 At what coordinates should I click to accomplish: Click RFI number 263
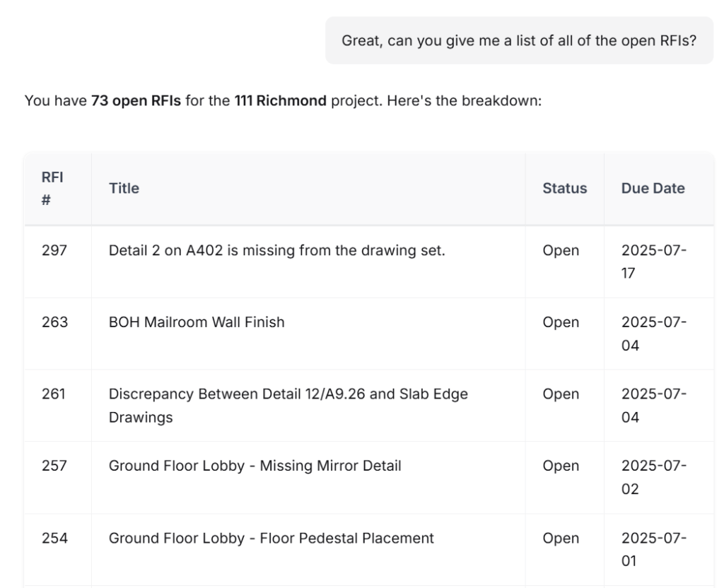[54, 322]
